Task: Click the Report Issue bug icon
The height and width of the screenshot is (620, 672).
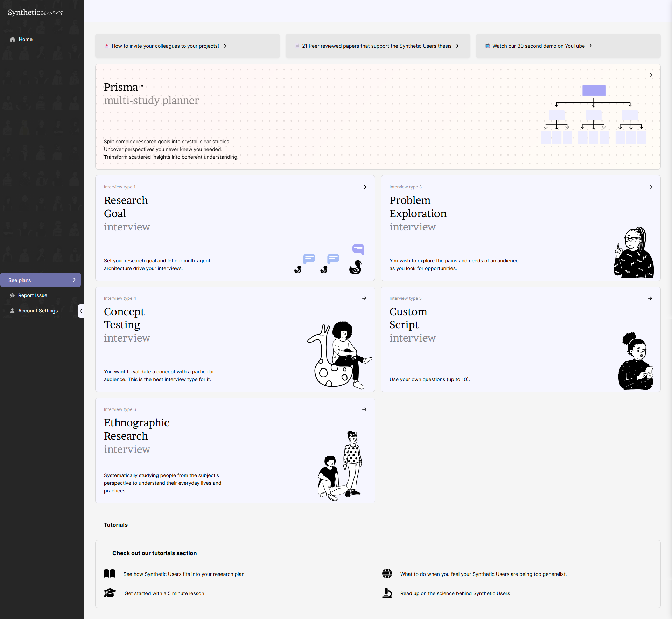Action: [x=12, y=295]
